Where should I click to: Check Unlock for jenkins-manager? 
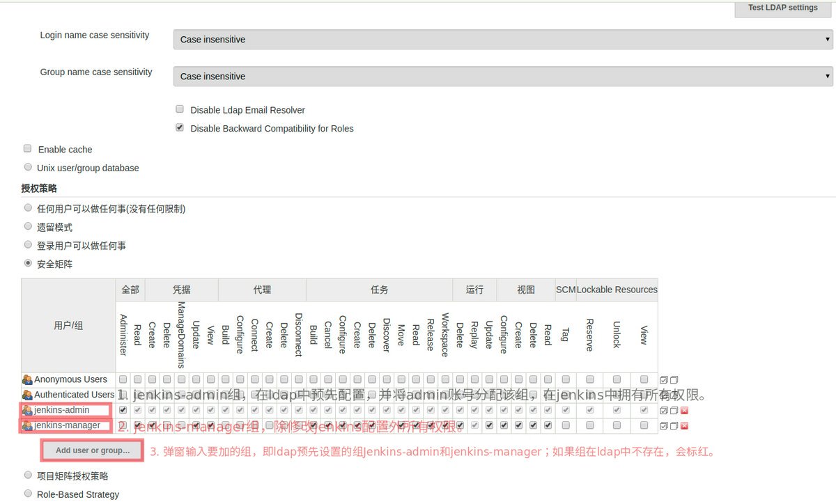(x=617, y=425)
